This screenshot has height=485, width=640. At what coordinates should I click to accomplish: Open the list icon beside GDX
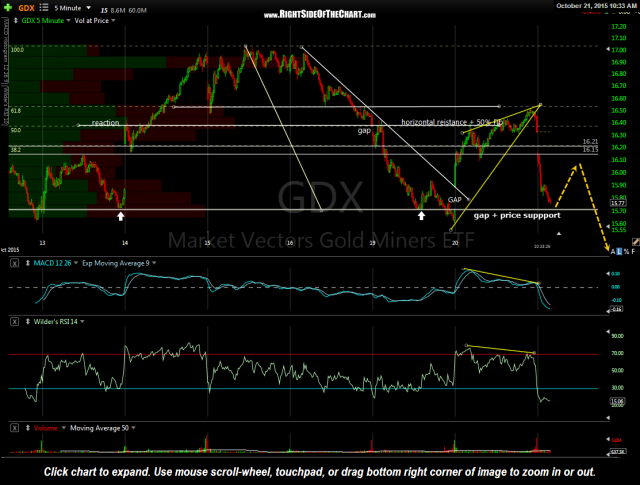coord(44,7)
